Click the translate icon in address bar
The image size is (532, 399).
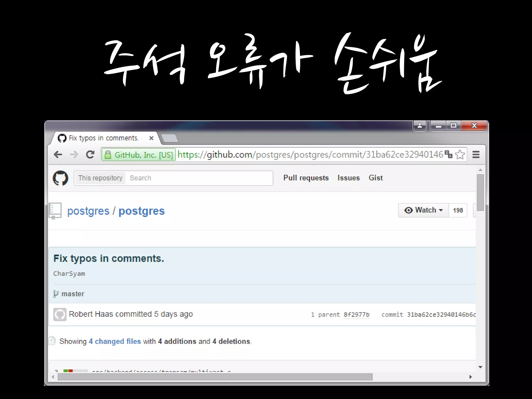coord(448,154)
